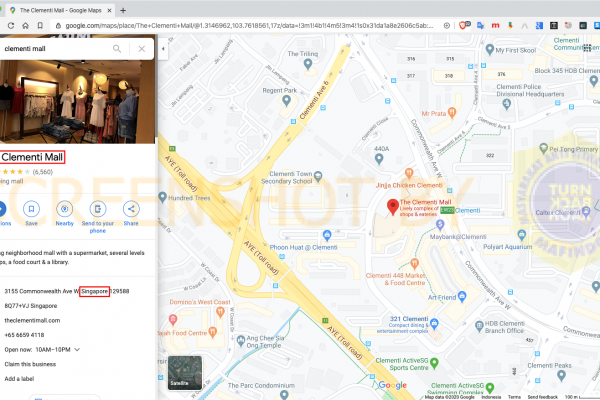Click Mr Prata restaurant marker
Image resolution: width=600 pixels, height=400 pixels.
point(452,112)
